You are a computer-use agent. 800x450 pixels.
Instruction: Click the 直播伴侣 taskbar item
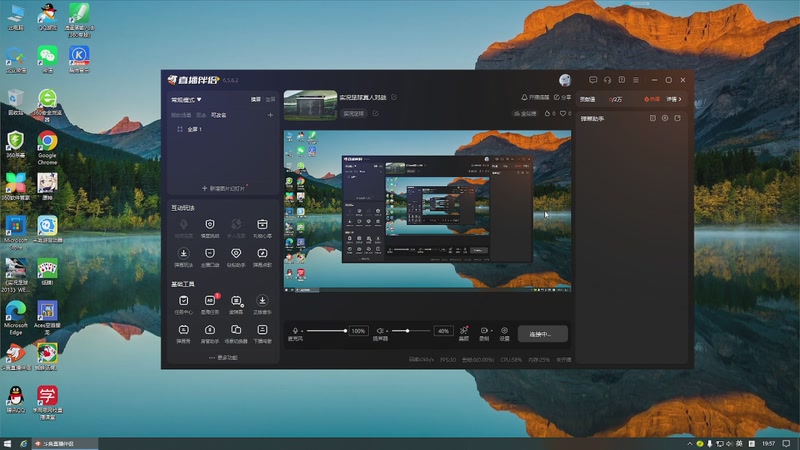click(64, 444)
